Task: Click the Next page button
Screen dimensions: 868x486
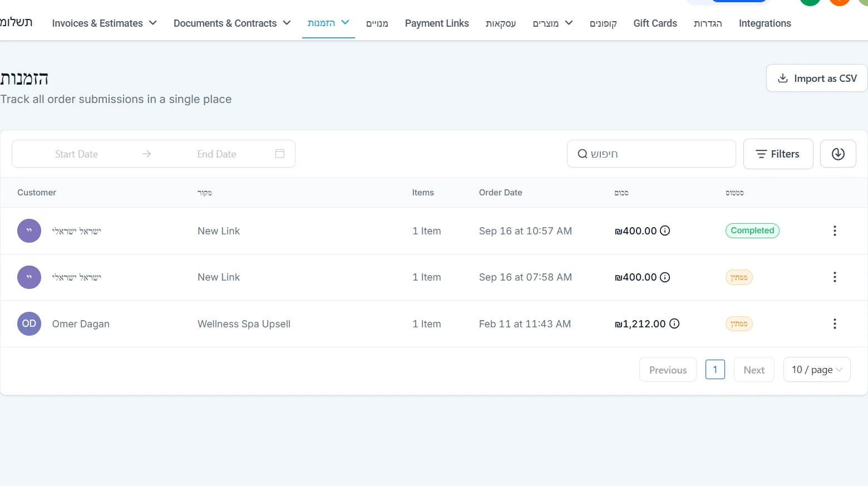Action: coord(754,370)
